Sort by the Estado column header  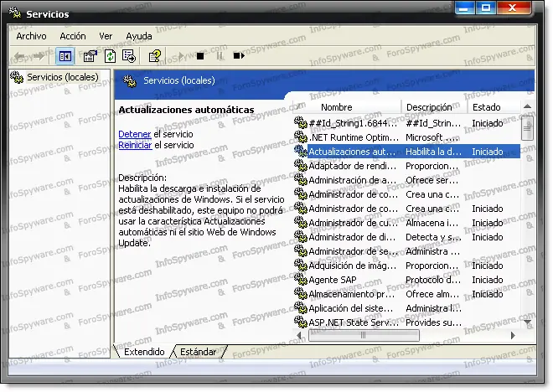coord(494,107)
